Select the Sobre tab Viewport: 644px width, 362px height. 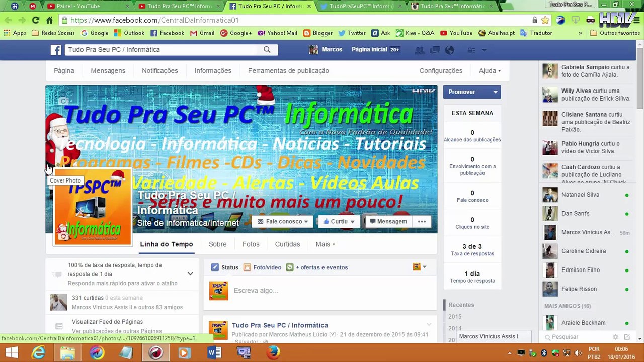tap(218, 244)
